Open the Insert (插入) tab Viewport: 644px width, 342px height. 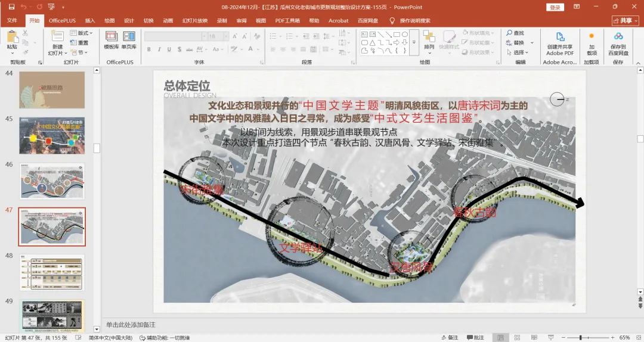click(x=89, y=20)
